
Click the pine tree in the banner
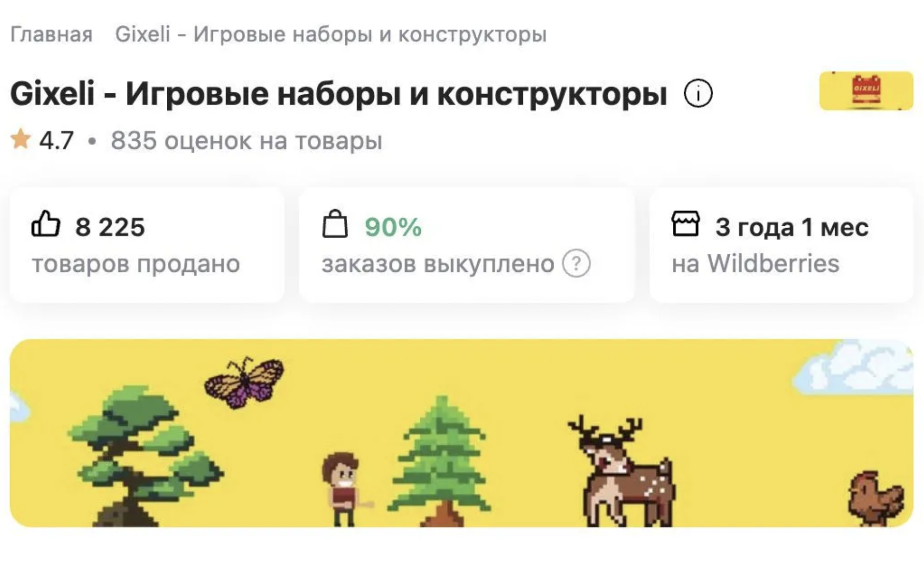tap(440, 461)
